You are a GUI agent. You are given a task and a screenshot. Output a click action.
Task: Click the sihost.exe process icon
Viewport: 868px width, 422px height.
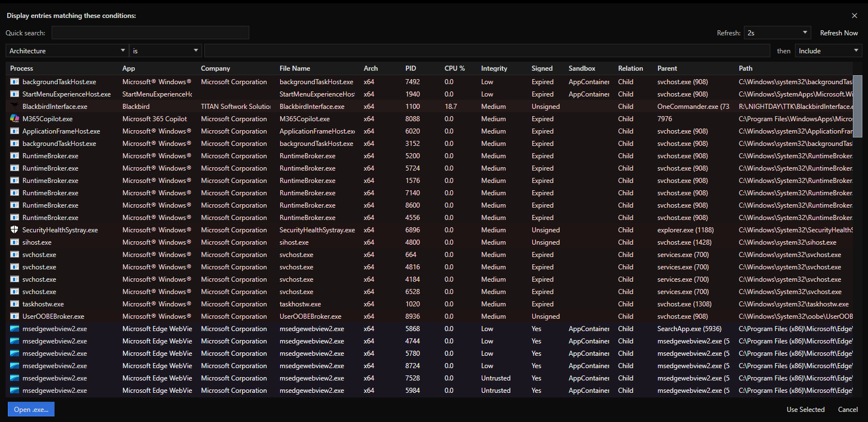15,242
